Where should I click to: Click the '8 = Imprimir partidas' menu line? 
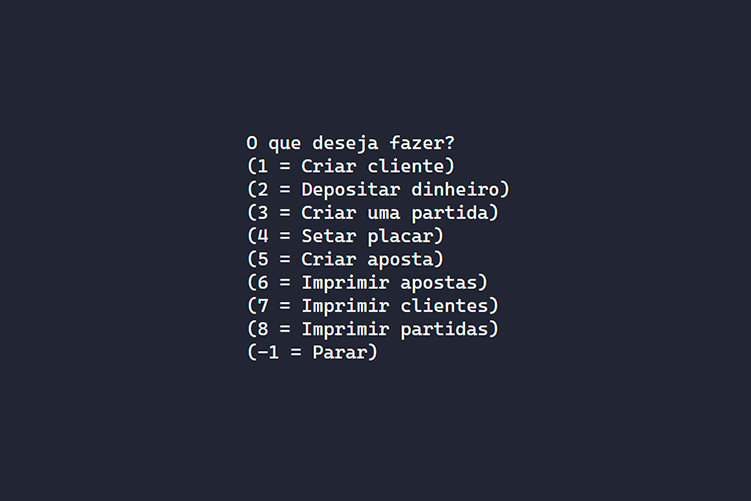[372, 328]
